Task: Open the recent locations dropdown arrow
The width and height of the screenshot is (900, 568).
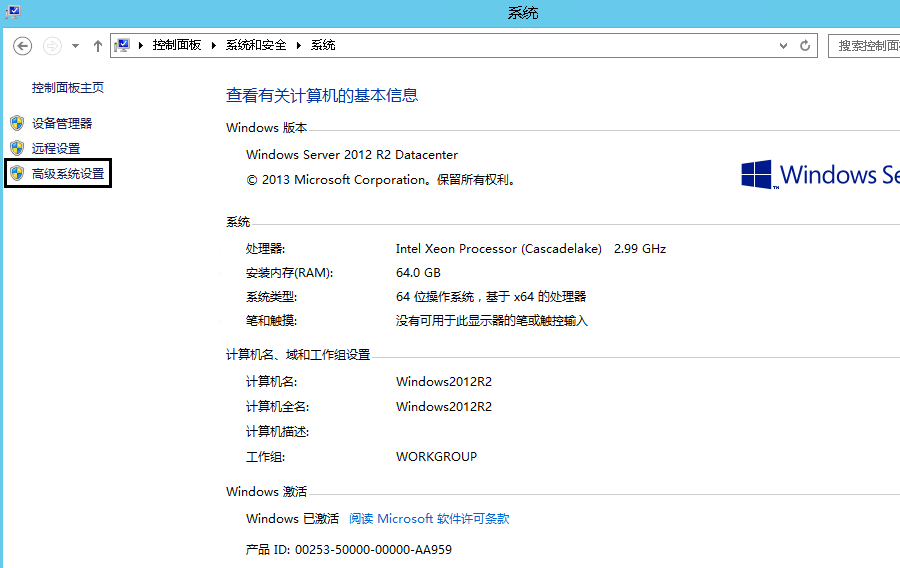Action: (x=75, y=46)
